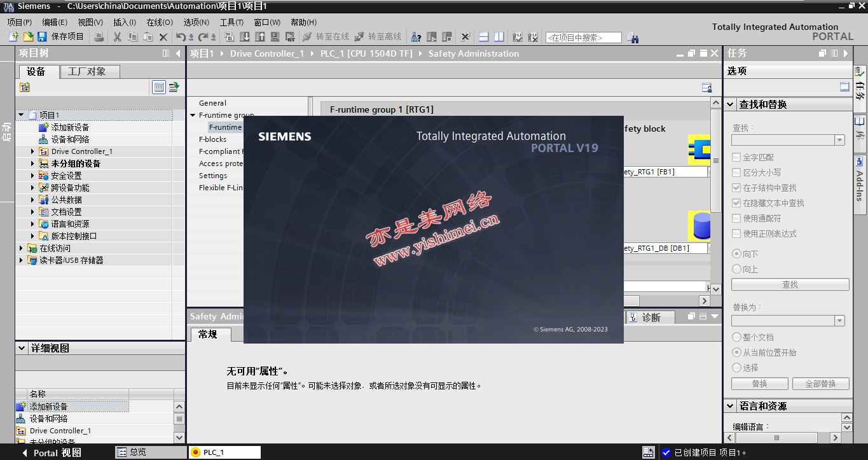Select 添加新设备 in the project tree

tap(70, 127)
